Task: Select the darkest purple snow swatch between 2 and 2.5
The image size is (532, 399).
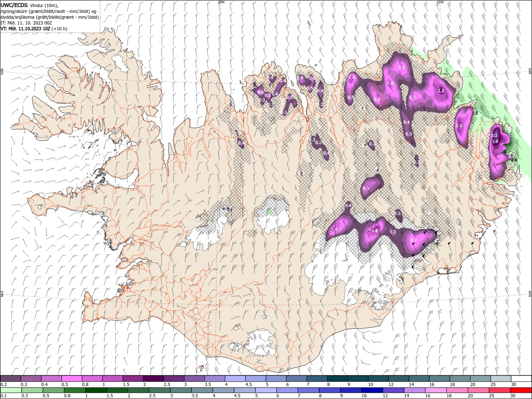Action: (153, 379)
